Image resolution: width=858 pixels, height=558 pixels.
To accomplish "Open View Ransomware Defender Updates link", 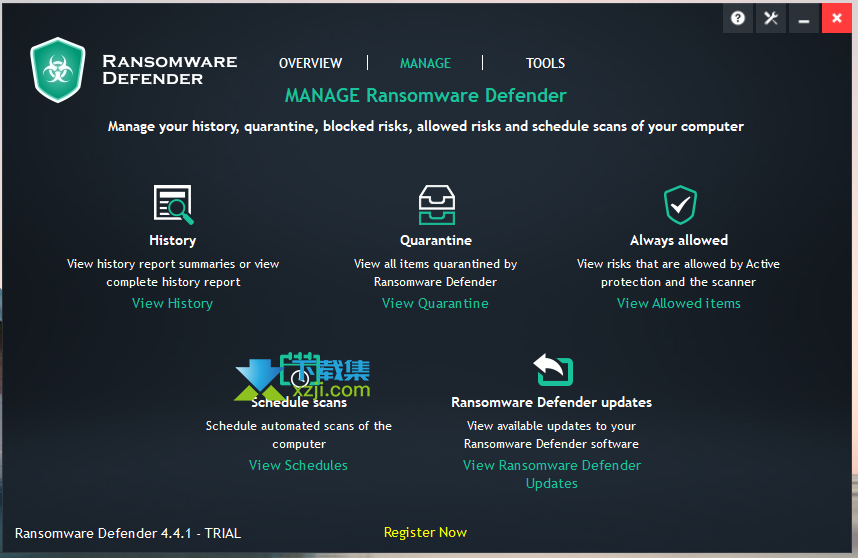I will (552, 474).
